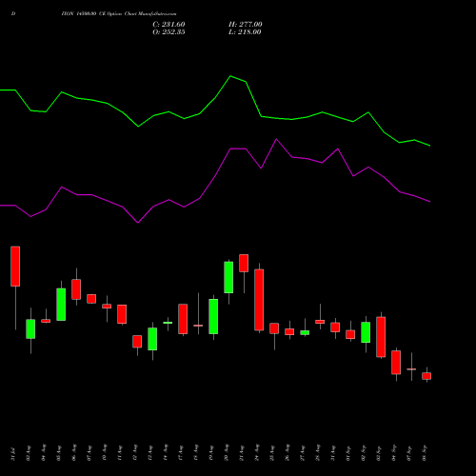The height and width of the screenshot is (476, 476).
Task: Click the open value O: 252.35
Action: point(169,32)
